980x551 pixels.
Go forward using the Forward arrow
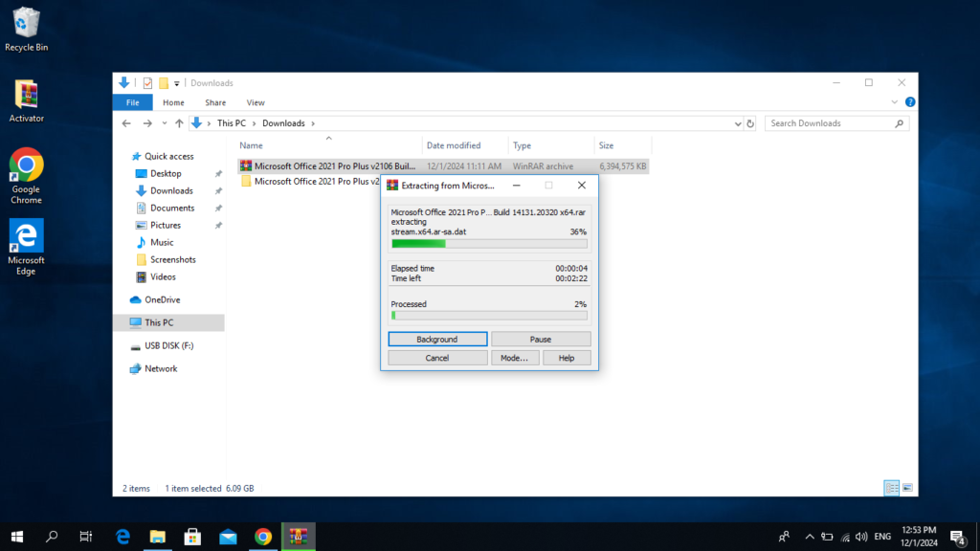pyautogui.click(x=147, y=123)
